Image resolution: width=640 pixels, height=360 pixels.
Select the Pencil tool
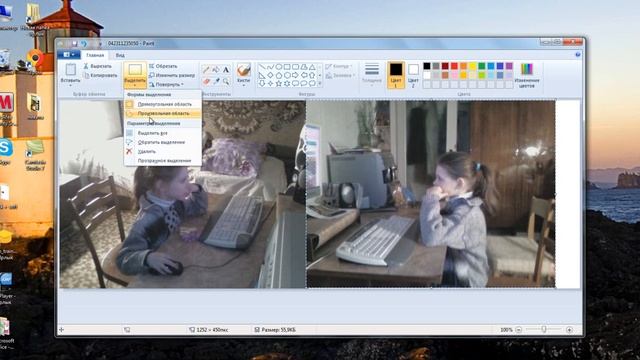pos(206,70)
